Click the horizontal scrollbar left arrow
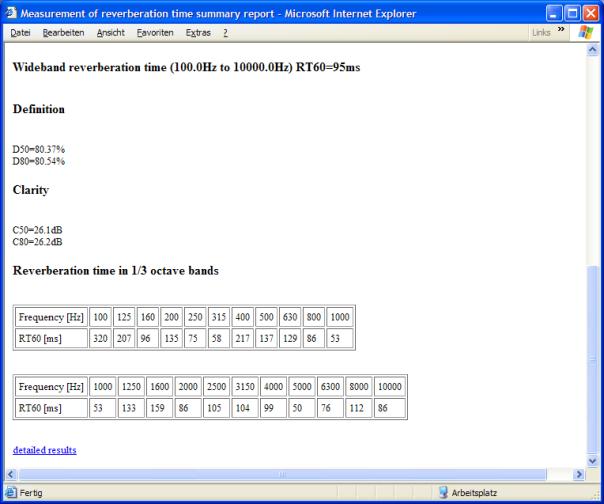The width and height of the screenshot is (604, 504). 11,473
